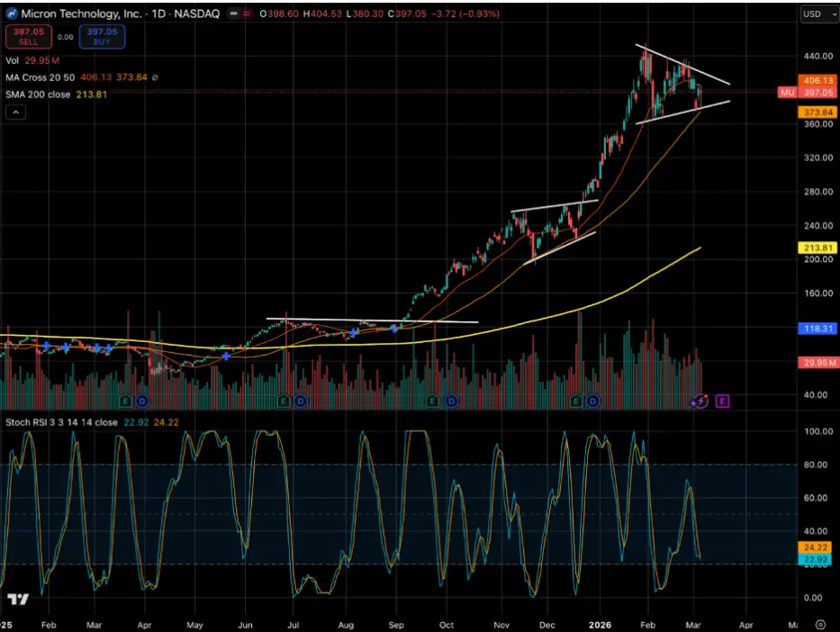Click the earnings E marker near January 2026
Image resolution: width=840 pixels, height=632 pixels.
(576, 401)
